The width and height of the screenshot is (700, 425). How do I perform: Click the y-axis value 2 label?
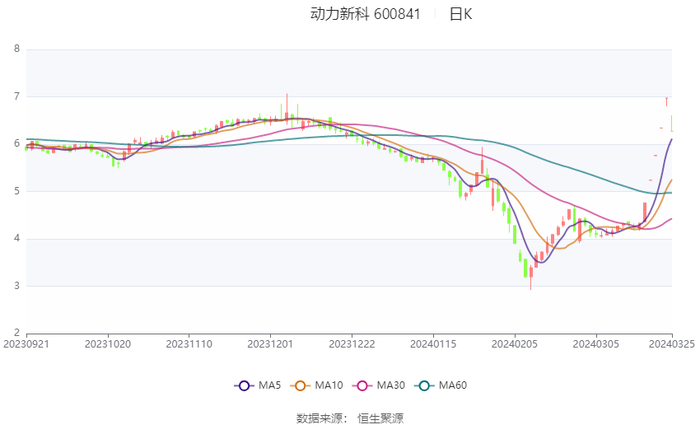(x=16, y=333)
